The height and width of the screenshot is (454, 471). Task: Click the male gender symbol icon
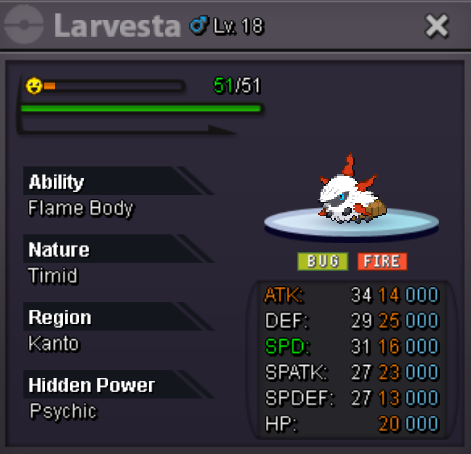[x=199, y=25]
